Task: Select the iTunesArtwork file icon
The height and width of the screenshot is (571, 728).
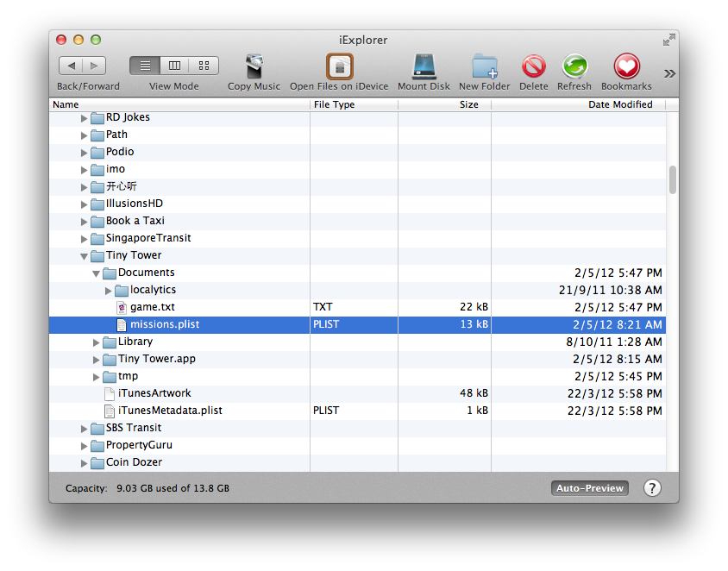Action: 110,393
